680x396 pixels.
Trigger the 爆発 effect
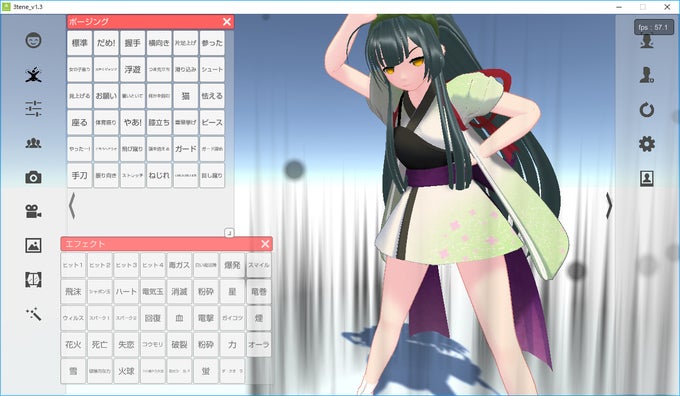click(232, 265)
